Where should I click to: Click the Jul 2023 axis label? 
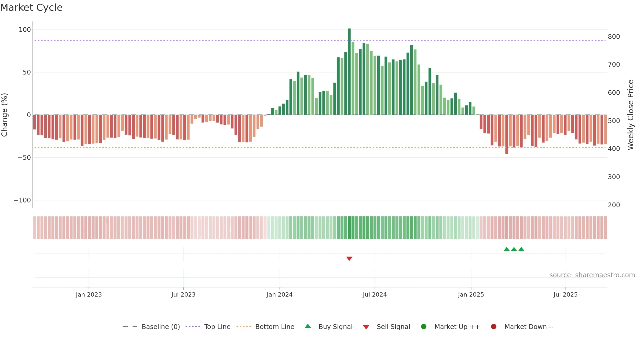[184, 295]
